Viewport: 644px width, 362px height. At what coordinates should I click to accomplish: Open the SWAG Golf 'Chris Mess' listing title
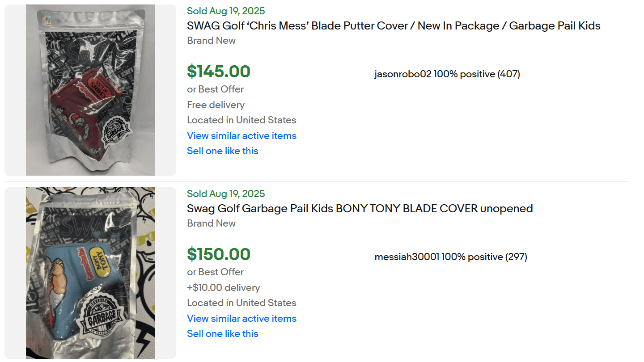(394, 25)
